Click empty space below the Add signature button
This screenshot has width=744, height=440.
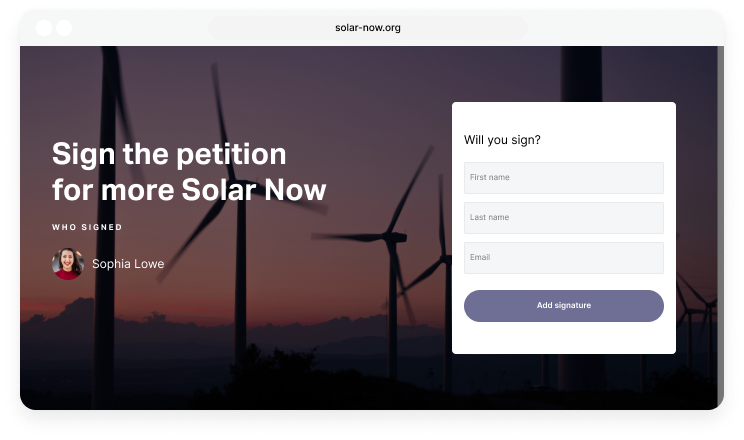(x=563, y=338)
